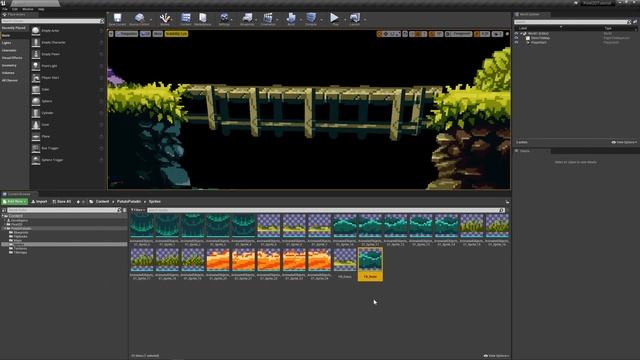The image size is (640, 360).
Task: Open the Window menu
Action: click(x=28, y=9)
